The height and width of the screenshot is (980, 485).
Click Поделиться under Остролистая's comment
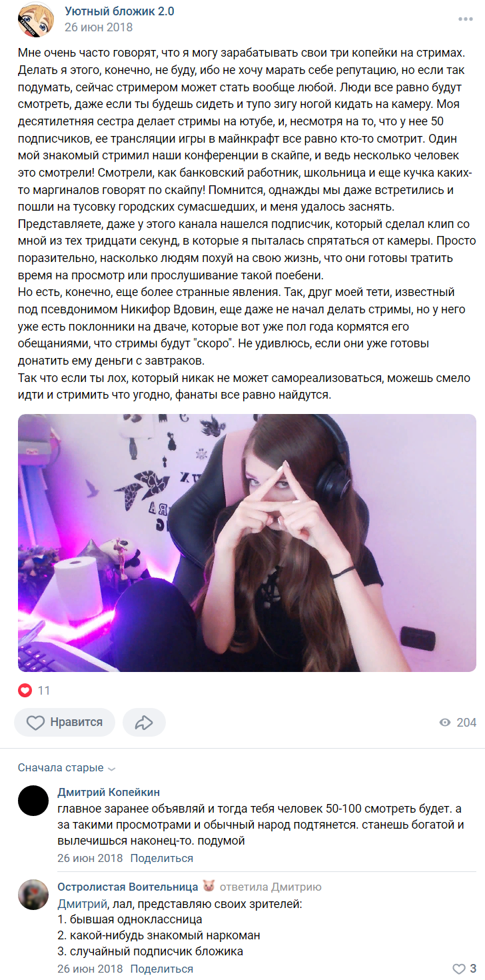(162, 969)
